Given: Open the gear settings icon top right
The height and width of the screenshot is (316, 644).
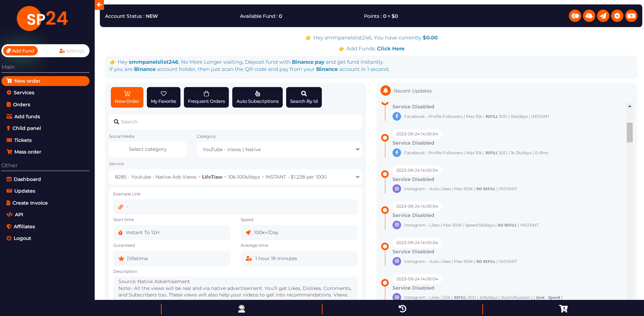Looking at the screenshot, I should tap(617, 16).
